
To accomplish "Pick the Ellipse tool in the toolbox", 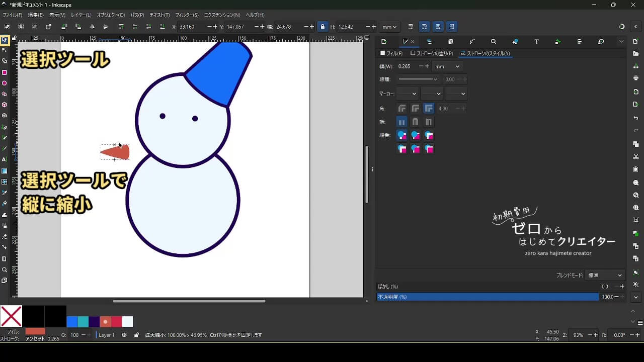I will pos(5,83).
